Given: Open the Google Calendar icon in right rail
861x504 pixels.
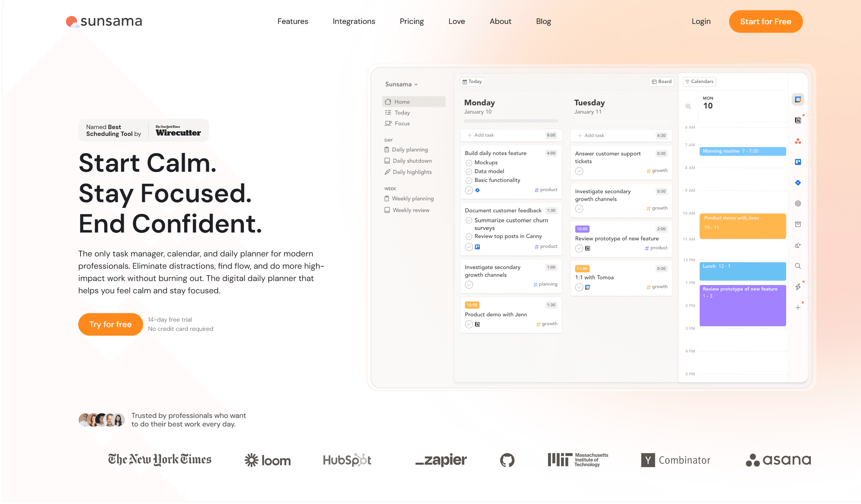Looking at the screenshot, I should tap(798, 99).
